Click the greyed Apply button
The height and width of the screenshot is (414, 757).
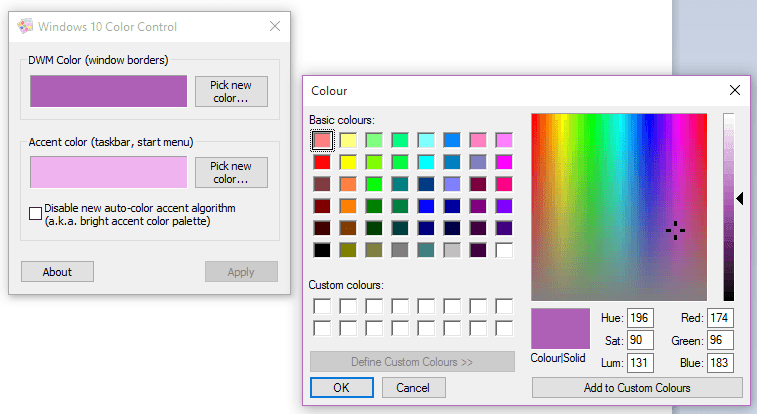(x=241, y=272)
